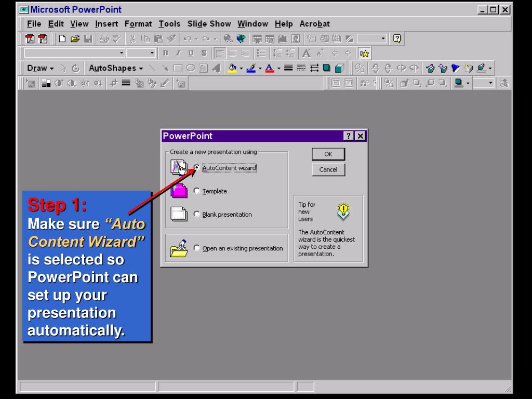Open the Format menu

click(138, 24)
